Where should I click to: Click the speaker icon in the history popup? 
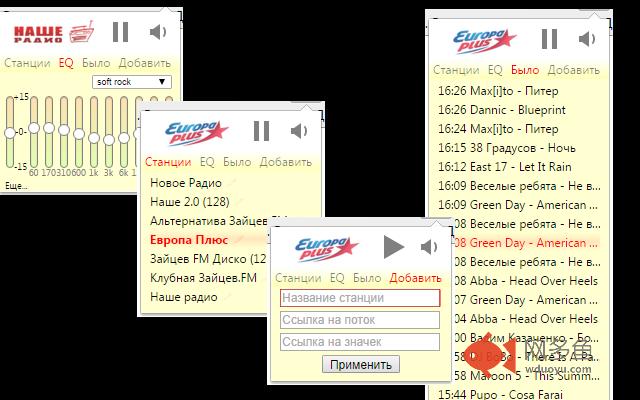[x=587, y=39]
